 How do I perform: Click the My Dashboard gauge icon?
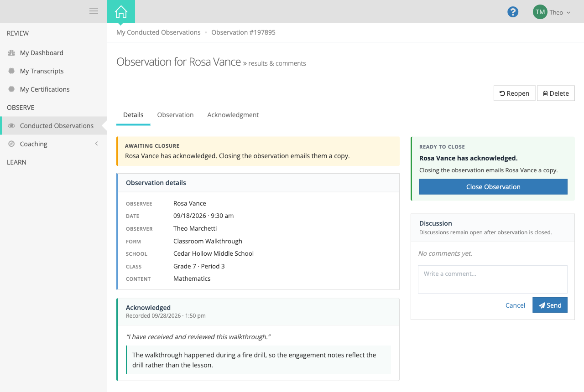(11, 53)
